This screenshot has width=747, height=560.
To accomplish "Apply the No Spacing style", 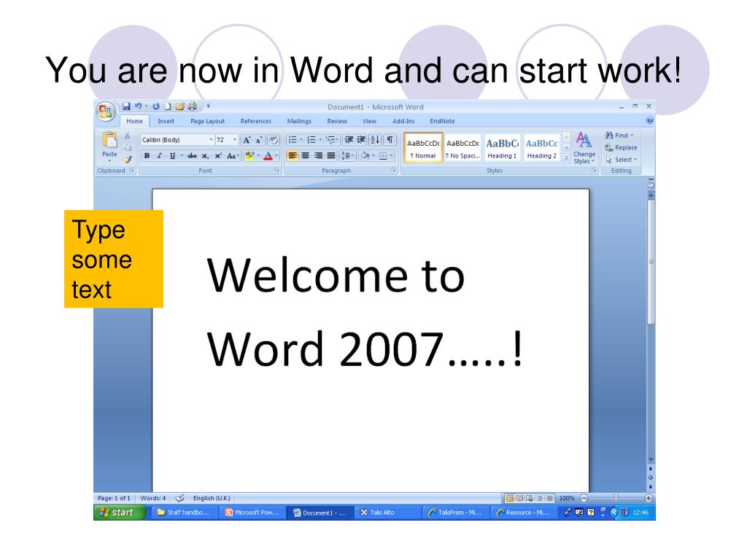I will [462, 148].
